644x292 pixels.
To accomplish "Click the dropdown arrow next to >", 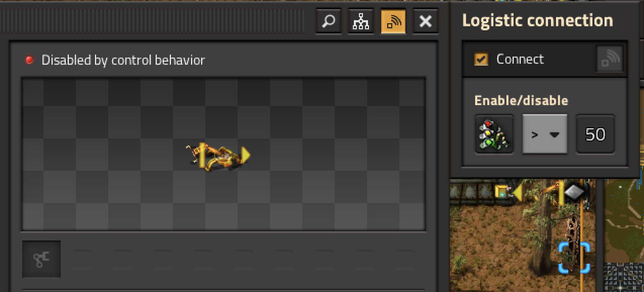I will (x=555, y=135).
